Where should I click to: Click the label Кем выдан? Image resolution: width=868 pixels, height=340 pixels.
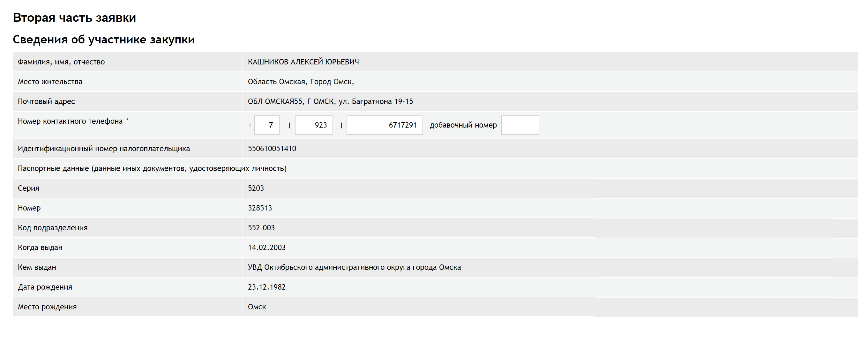pos(37,267)
